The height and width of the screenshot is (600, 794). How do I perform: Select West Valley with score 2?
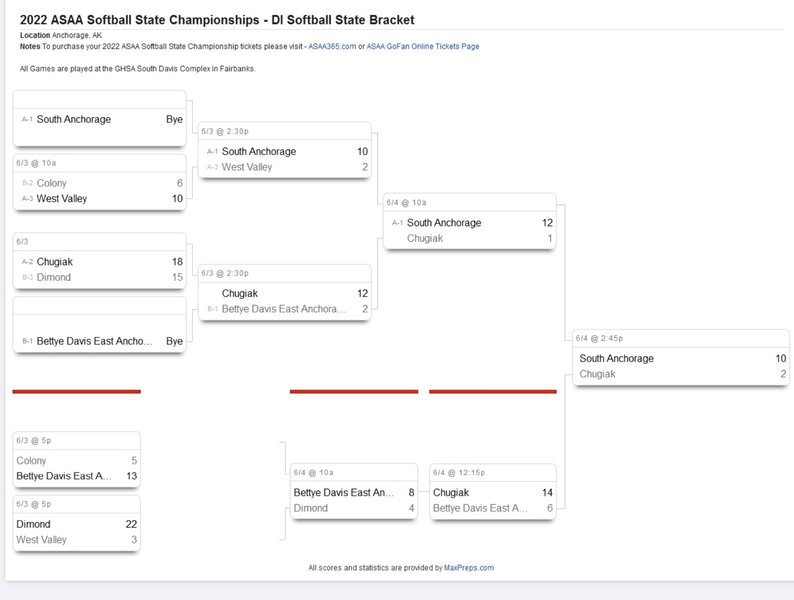tap(247, 168)
